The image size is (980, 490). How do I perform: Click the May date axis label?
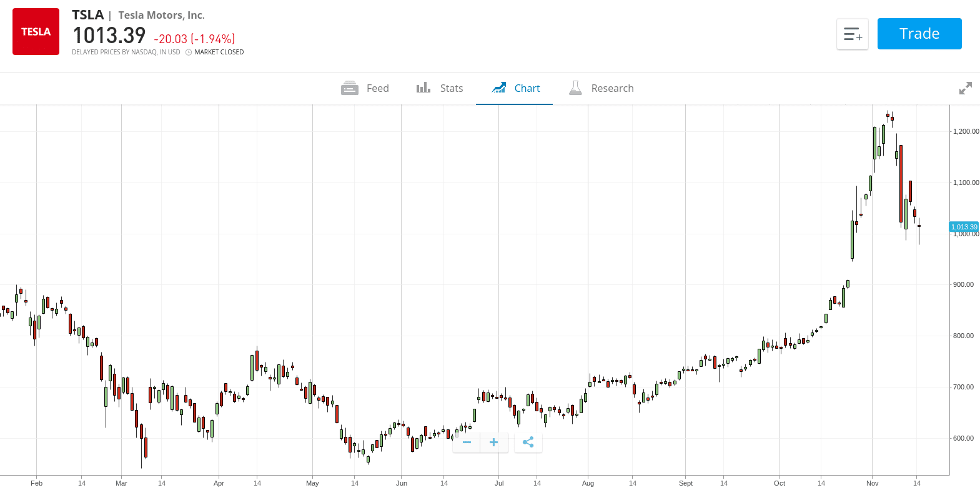312,483
